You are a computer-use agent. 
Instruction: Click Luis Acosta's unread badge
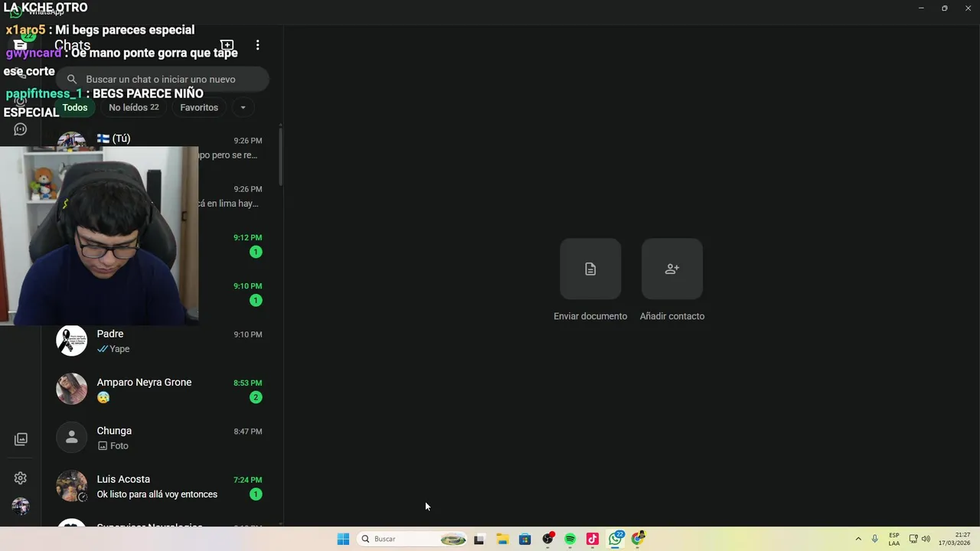pos(256,494)
